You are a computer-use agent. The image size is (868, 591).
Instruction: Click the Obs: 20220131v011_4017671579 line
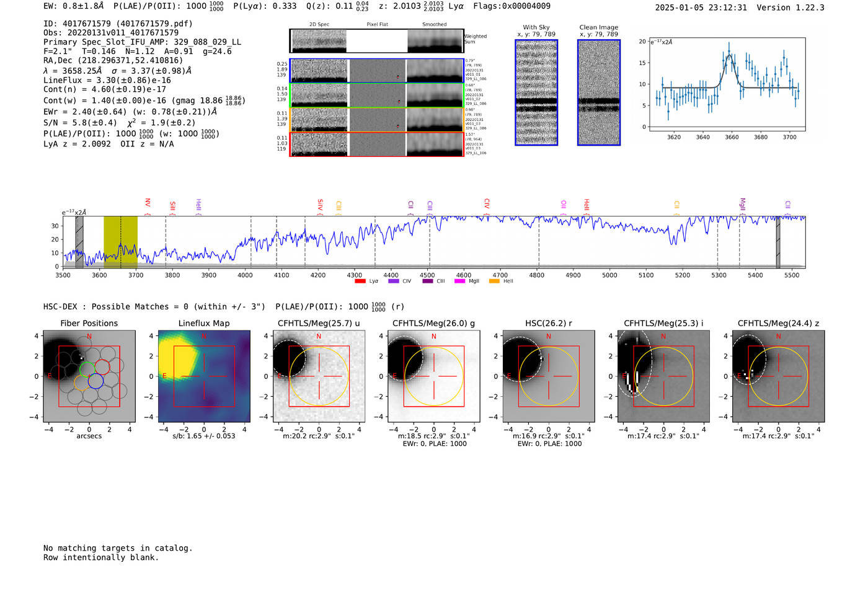point(111,33)
